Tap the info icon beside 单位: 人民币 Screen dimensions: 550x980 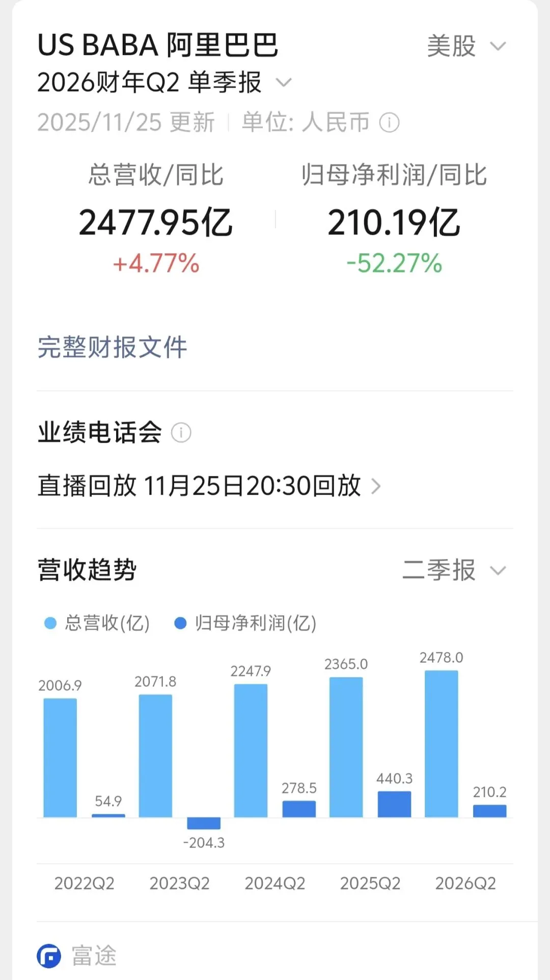tap(390, 122)
